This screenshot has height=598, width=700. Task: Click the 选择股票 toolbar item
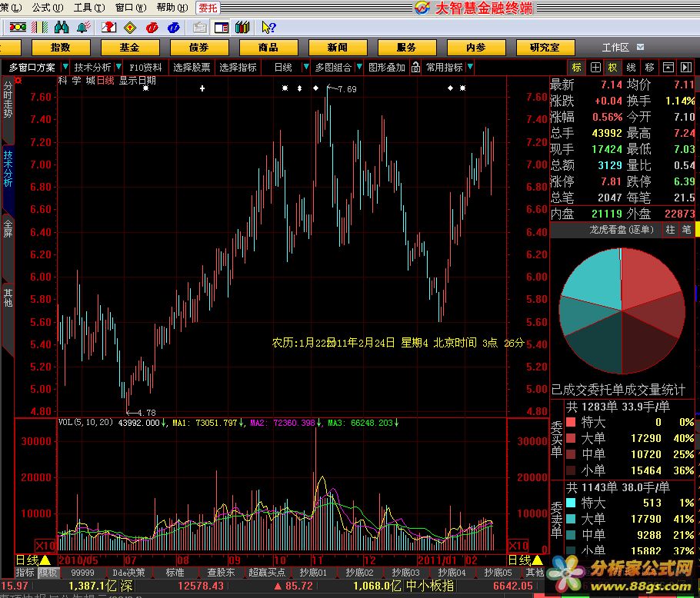192,68
